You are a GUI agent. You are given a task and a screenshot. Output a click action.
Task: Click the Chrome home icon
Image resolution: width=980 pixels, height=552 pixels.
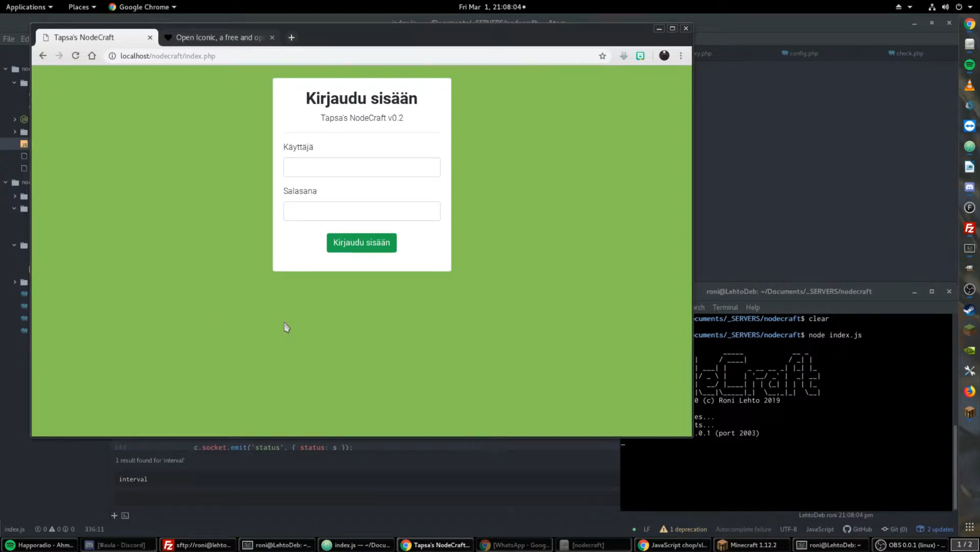tap(92, 56)
